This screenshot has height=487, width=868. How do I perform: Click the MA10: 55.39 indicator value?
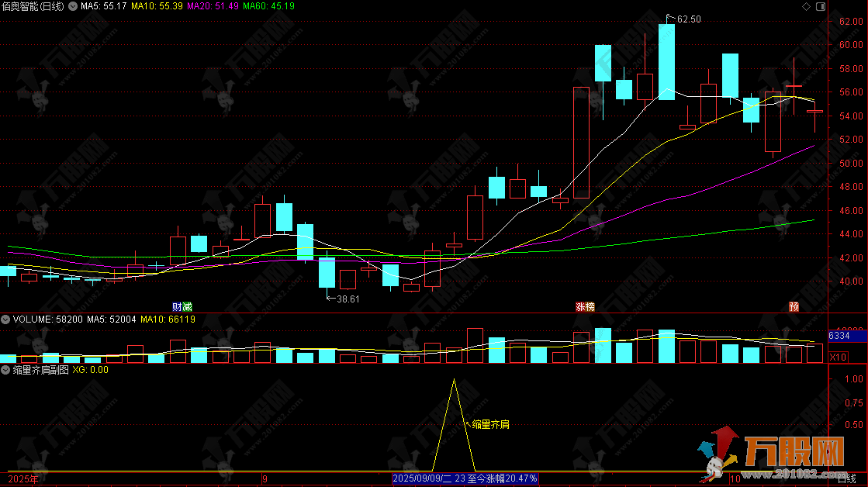157,6
